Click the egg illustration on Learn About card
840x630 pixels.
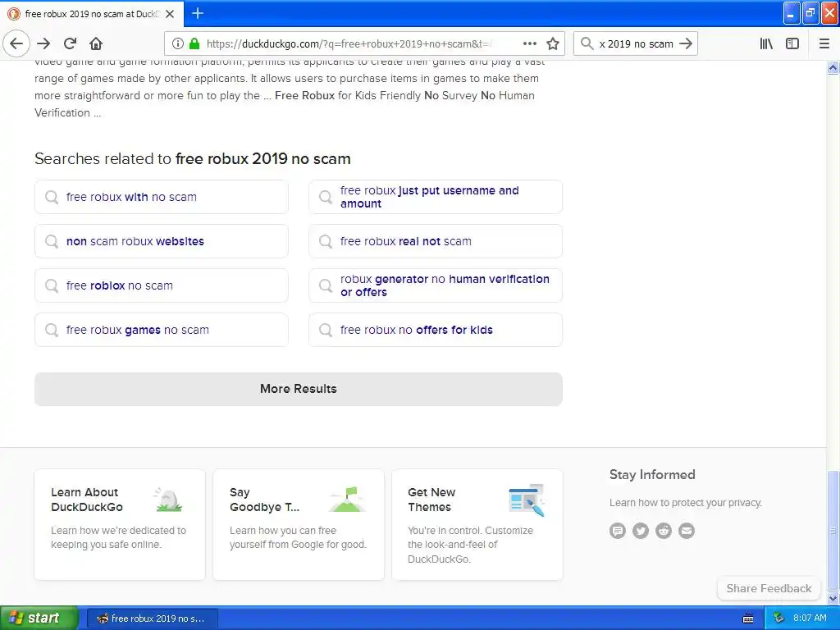(168, 500)
